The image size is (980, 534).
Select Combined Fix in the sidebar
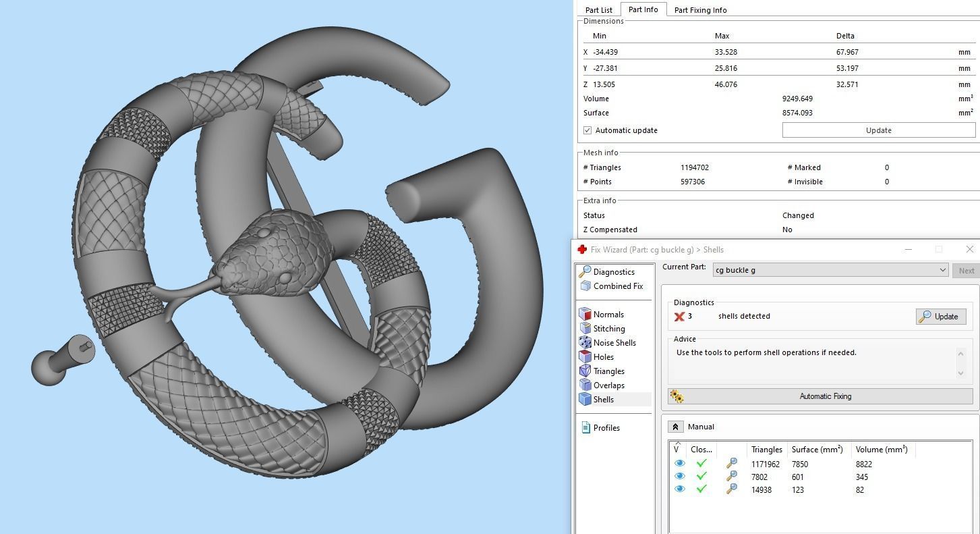[611, 286]
